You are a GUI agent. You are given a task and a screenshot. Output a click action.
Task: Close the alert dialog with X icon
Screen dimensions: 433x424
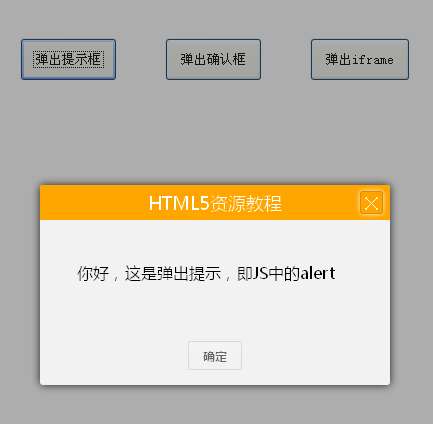371,203
